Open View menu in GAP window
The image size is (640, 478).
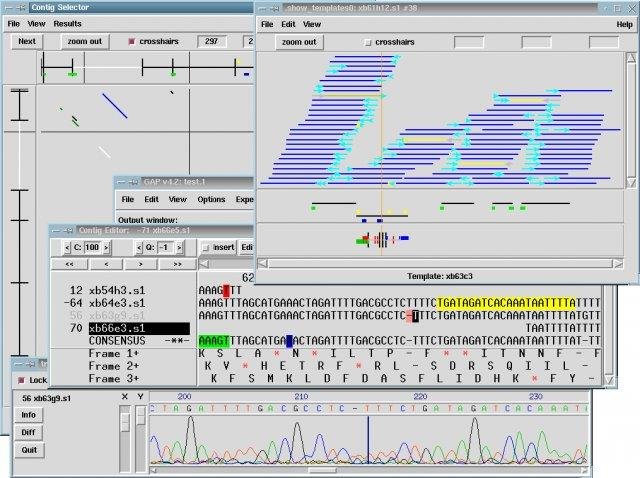click(x=178, y=199)
